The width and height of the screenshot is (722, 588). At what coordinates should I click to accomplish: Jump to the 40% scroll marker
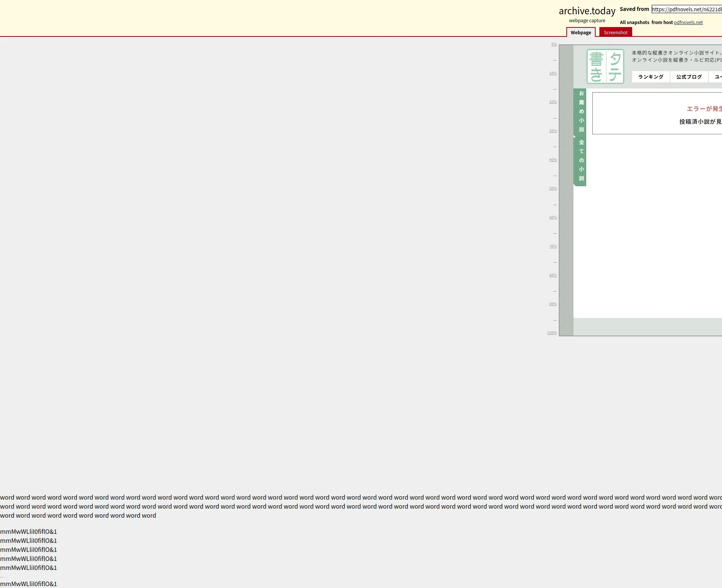[553, 160]
